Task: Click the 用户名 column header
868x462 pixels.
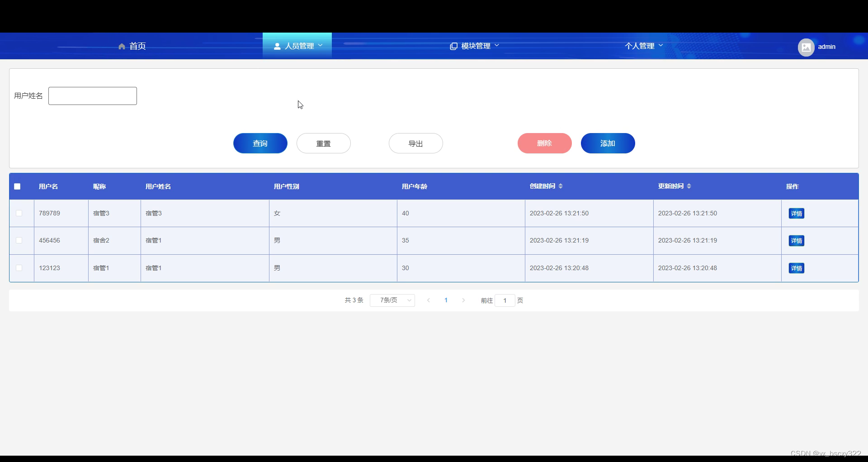Action: [x=48, y=186]
